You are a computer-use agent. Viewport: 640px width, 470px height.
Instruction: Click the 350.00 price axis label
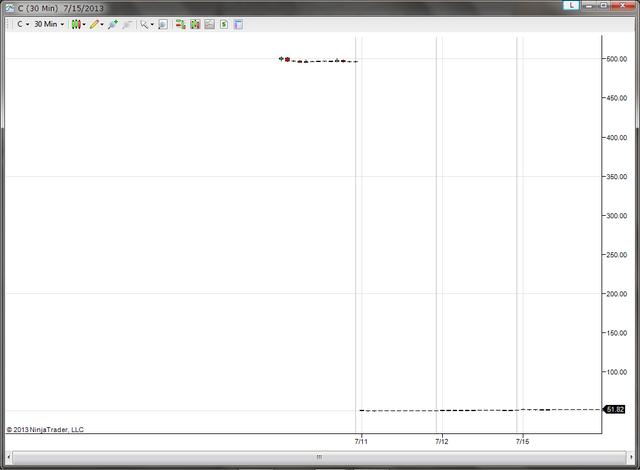(x=617, y=177)
